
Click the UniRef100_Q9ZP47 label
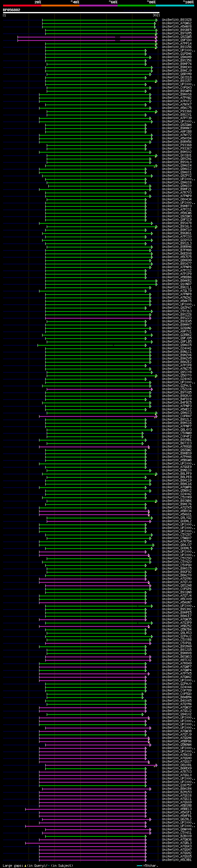pyautogui.click(x=177, y=308)
